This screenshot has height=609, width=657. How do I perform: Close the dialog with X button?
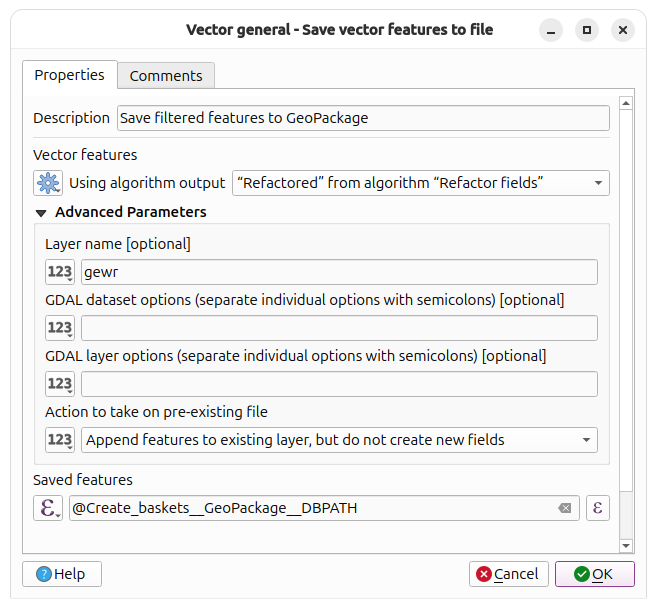coord(623,30)
